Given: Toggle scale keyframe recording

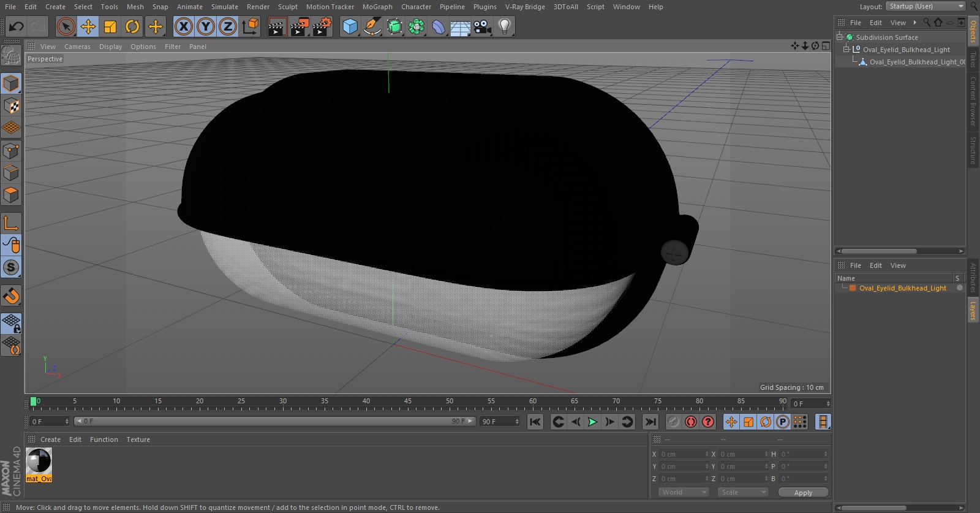Looking at the screenshot, I should [x=748, y=422].
